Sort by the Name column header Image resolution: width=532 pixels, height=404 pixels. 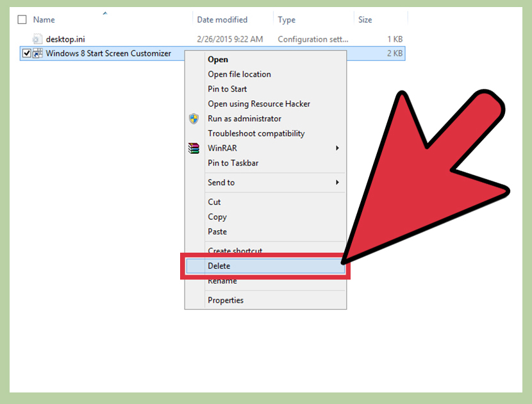click(x=44, y=20)
